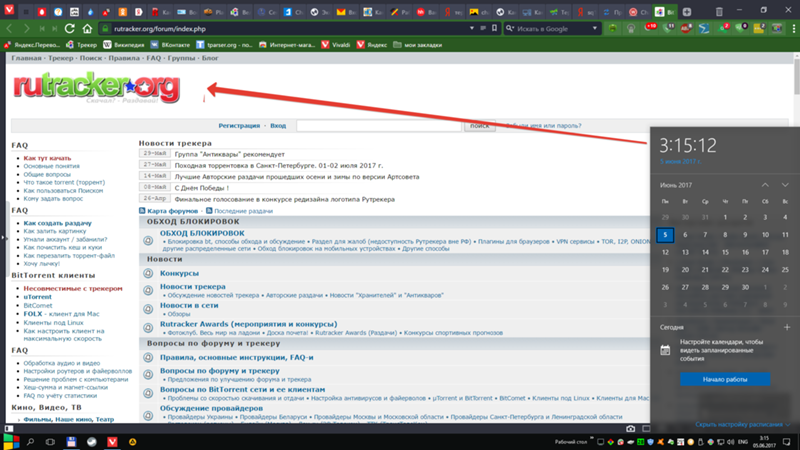This screenshot has height=450, width=800.
Task: Open Task View in taskbar
Action: point(50,442)
